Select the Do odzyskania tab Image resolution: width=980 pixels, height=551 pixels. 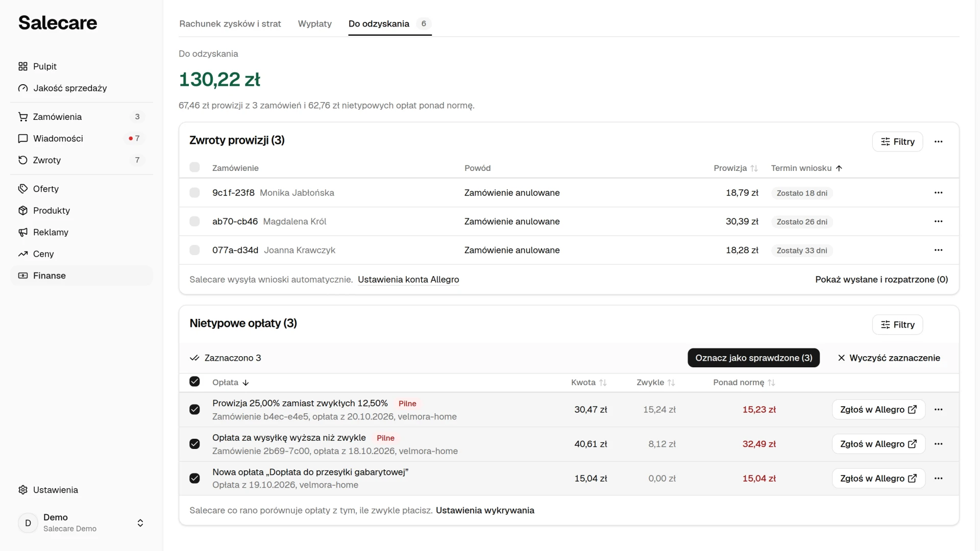(390, 24)
